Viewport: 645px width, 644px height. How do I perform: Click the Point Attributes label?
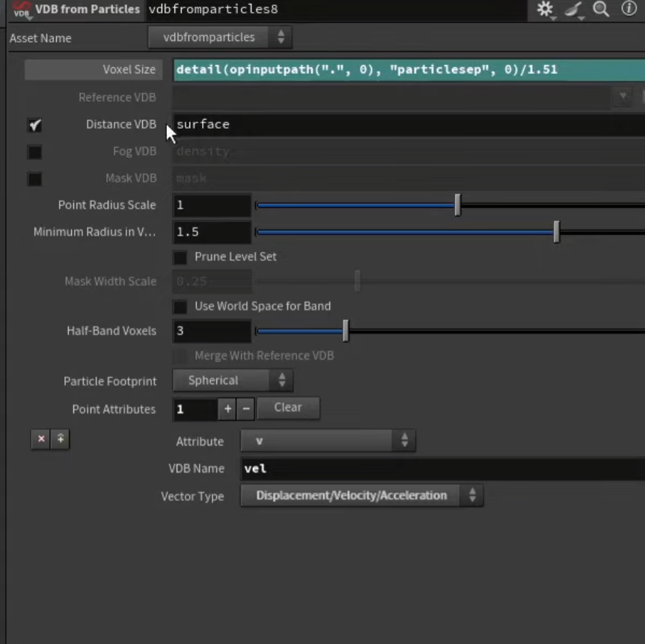point(114,409)
